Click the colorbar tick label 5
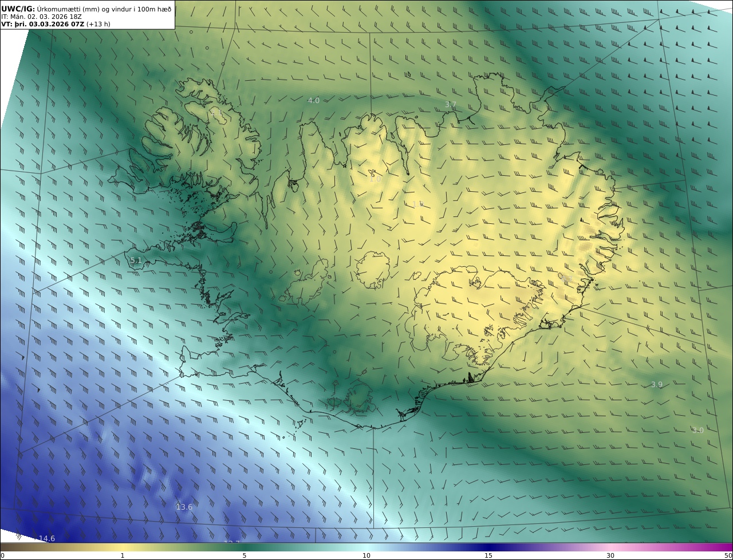 click(x=245, y=555)
